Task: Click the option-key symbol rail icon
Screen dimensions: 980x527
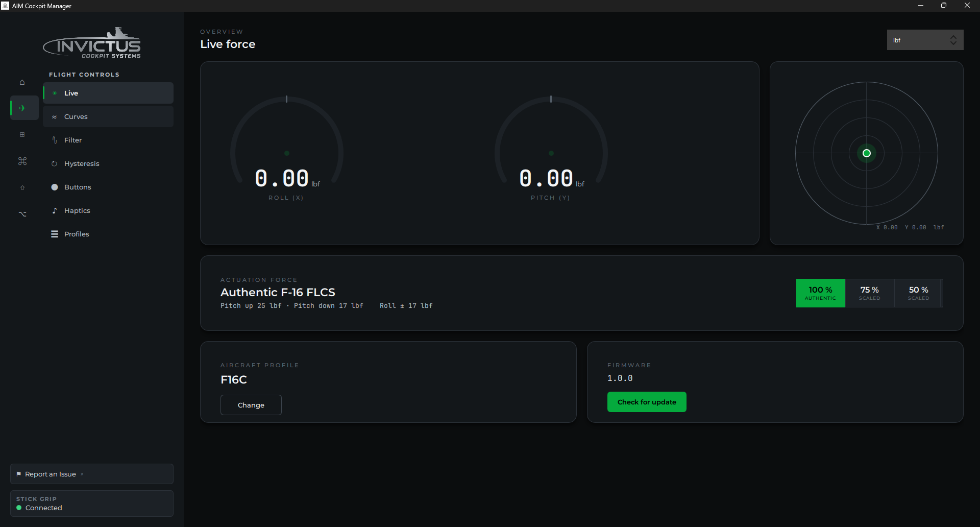Action: (22, 214)
